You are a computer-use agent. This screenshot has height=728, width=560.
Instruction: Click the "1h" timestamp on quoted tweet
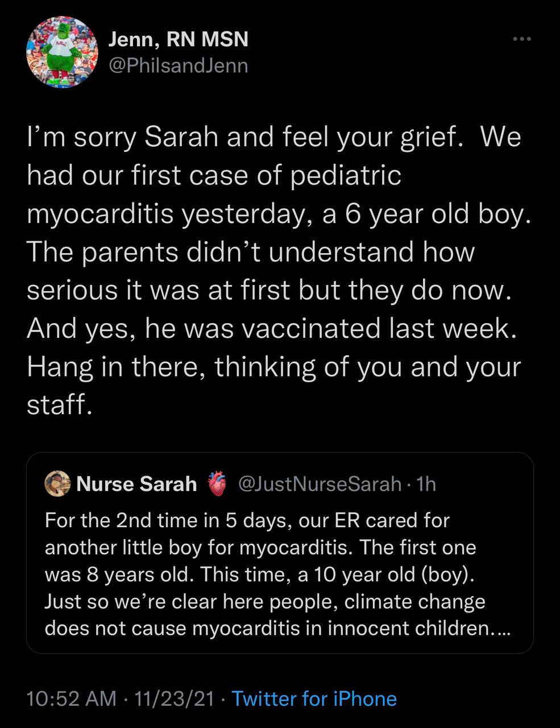426,484
